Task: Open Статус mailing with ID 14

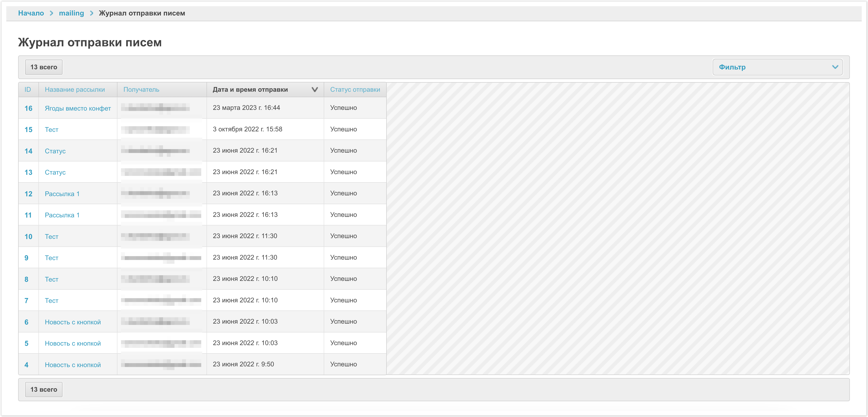Action: pos(55,151)
